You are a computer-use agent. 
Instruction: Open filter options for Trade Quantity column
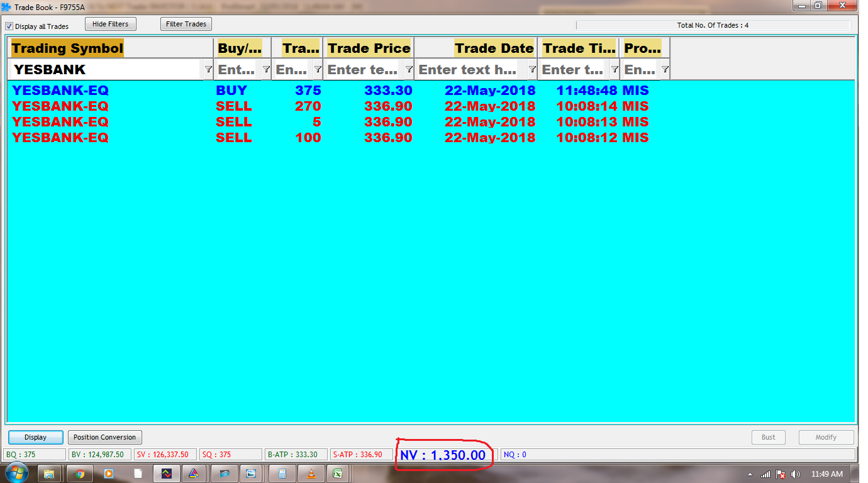(318, 69)
